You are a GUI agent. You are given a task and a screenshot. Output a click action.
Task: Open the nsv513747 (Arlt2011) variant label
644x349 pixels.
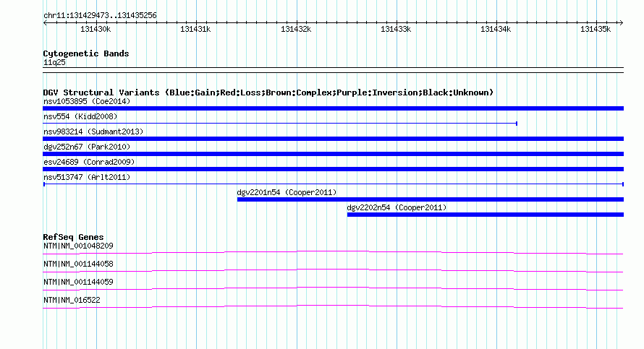click(x=87, y=177)
